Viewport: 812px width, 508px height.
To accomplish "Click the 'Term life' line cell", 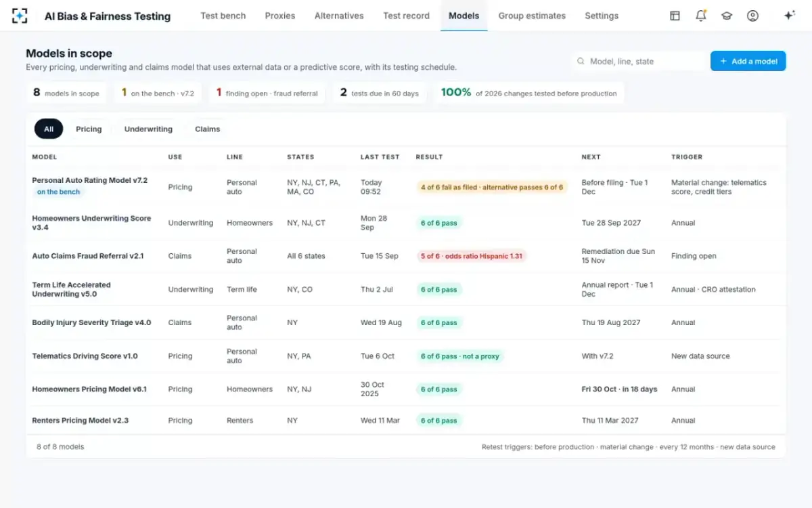I will point(242,289).
